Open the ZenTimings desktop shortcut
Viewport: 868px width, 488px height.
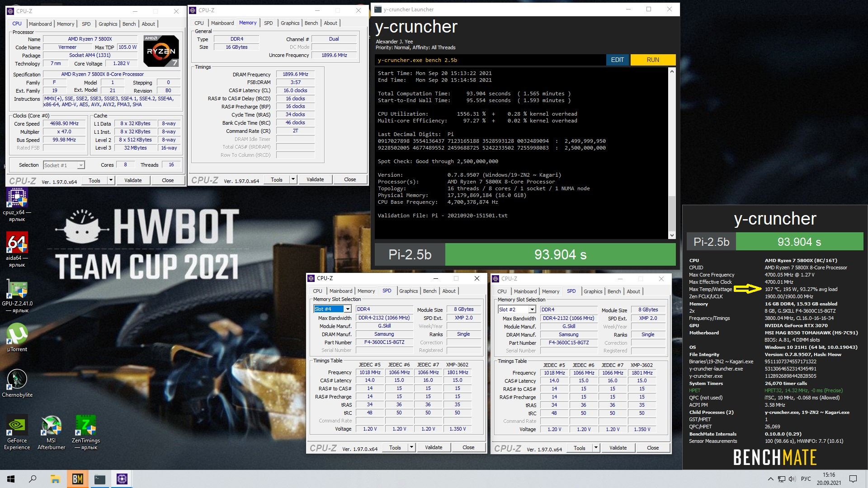pyautogui.click(x=85, y=426)
